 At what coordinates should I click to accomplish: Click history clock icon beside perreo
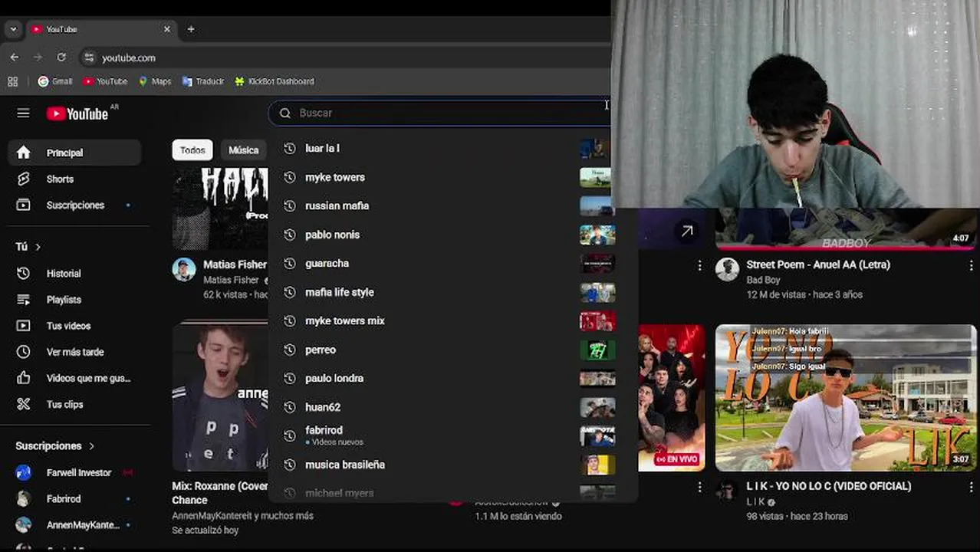pos(289,350)
